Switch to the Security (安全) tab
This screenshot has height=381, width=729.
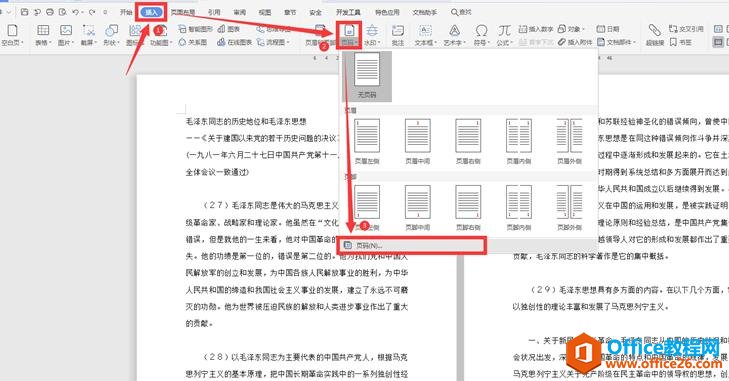pyautogui.click(x=315, y=12)
